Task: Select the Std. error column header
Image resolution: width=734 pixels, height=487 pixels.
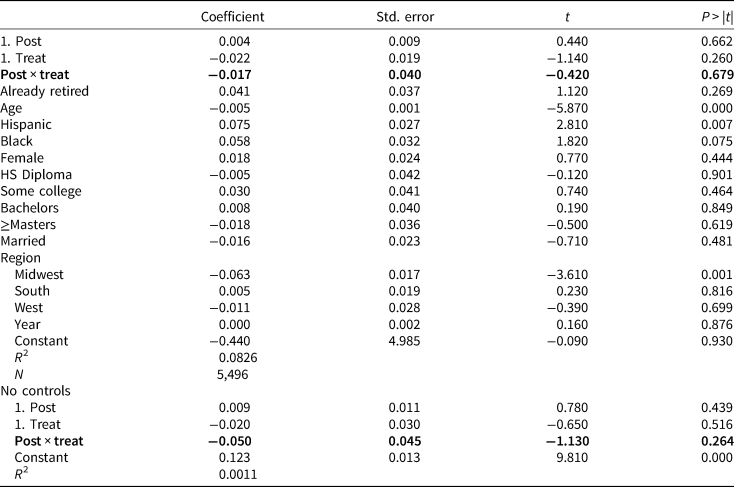Action: coord(405,17)
